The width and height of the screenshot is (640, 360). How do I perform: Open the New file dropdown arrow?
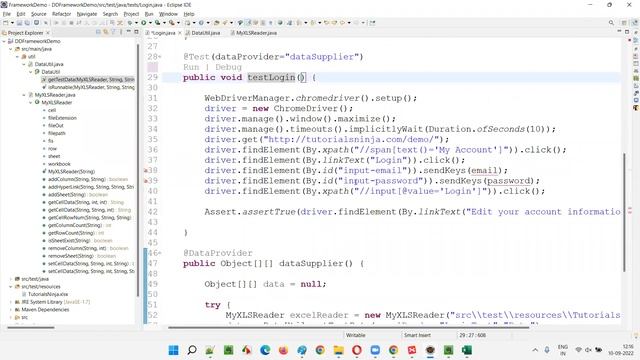11,23
